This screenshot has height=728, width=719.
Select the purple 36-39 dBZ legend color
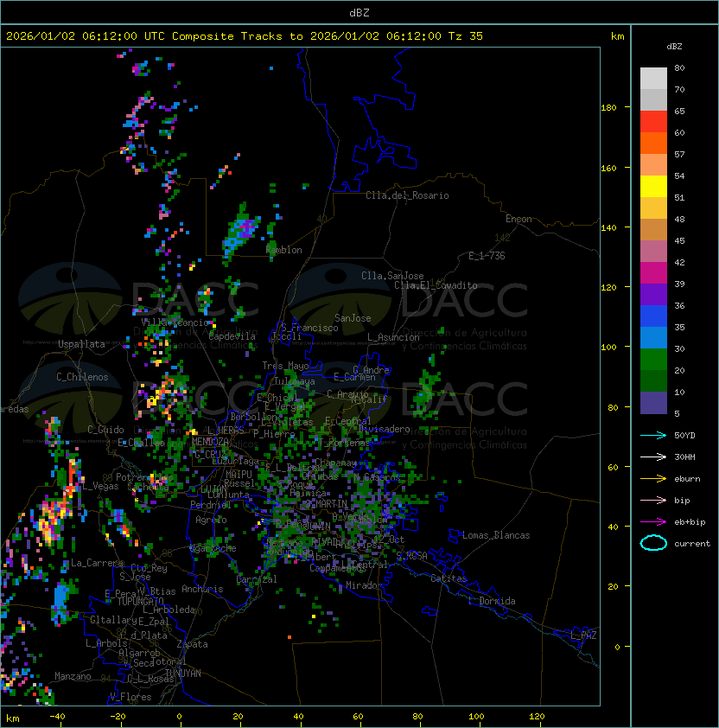(653, 294)
